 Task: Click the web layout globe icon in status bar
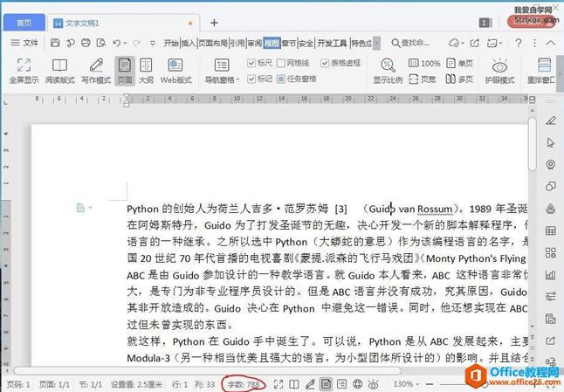pos(357,384)
